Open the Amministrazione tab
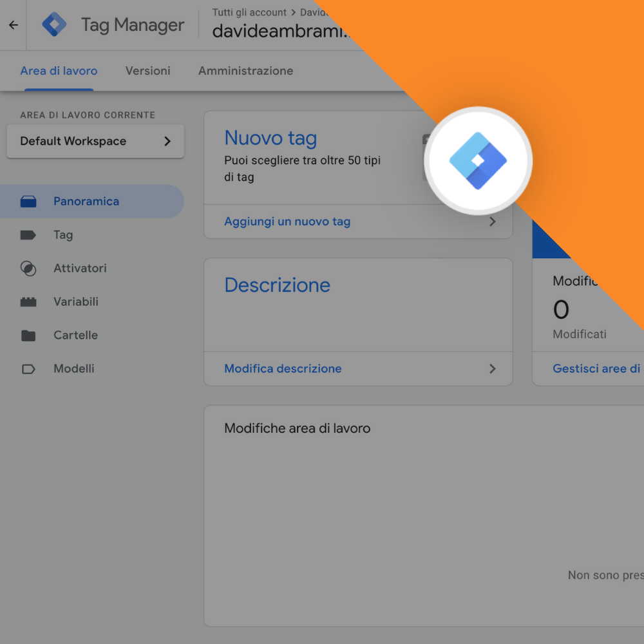The image size is (644, 644). (245, 71)
